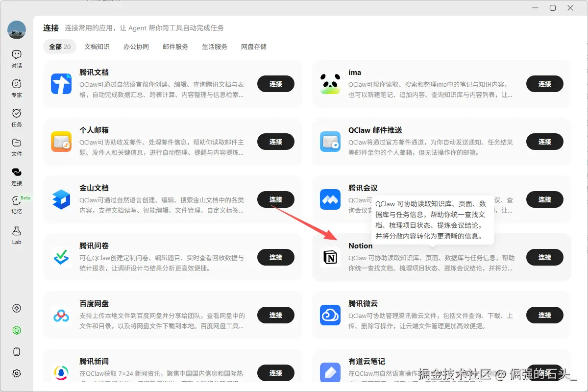Click the 腾讯问卷 description text
This screenshot has height=392, width=588.
tap(162, 263)
